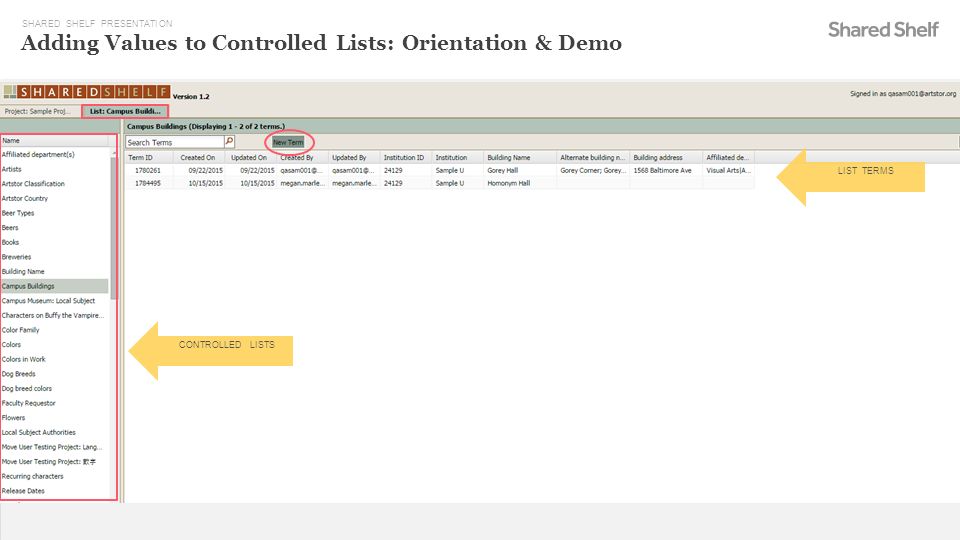Select the List: Campus Buildi... tab
The image size is (960, 540).
pyautogui.click(x=125, y=111)
